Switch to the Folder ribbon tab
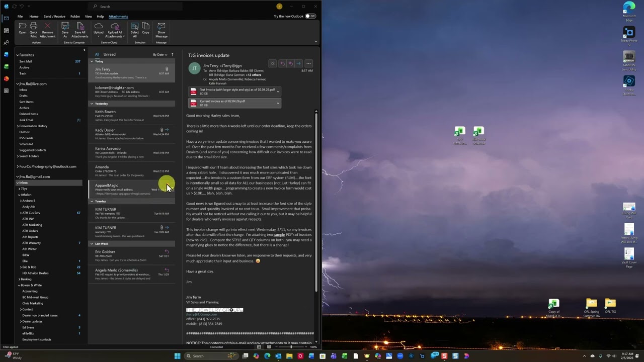 coord(75,16)
